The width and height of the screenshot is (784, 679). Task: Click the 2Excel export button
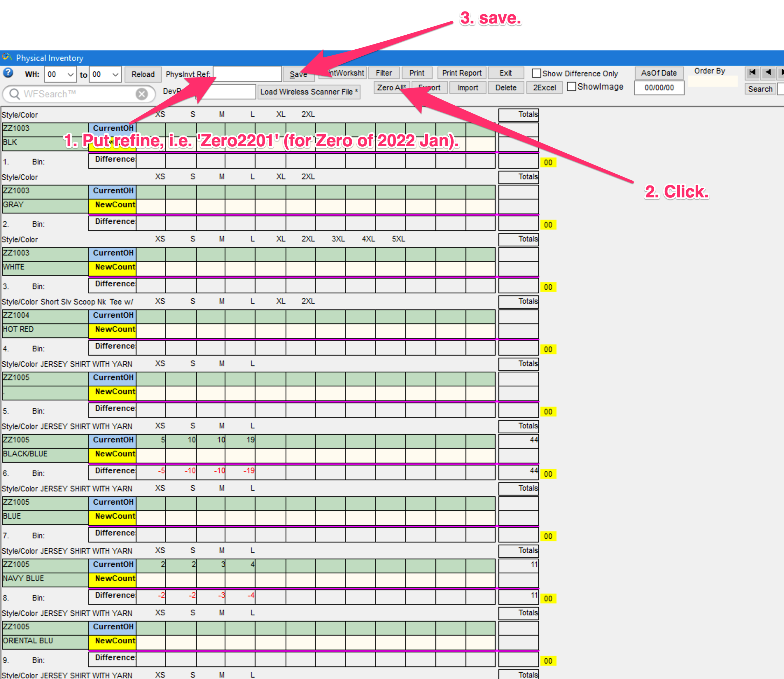pos(544,87)
